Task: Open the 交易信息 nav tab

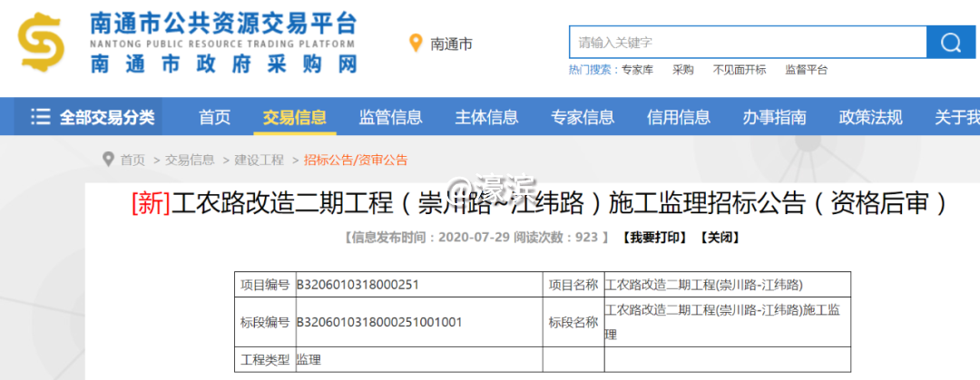Action: (294, 117)
